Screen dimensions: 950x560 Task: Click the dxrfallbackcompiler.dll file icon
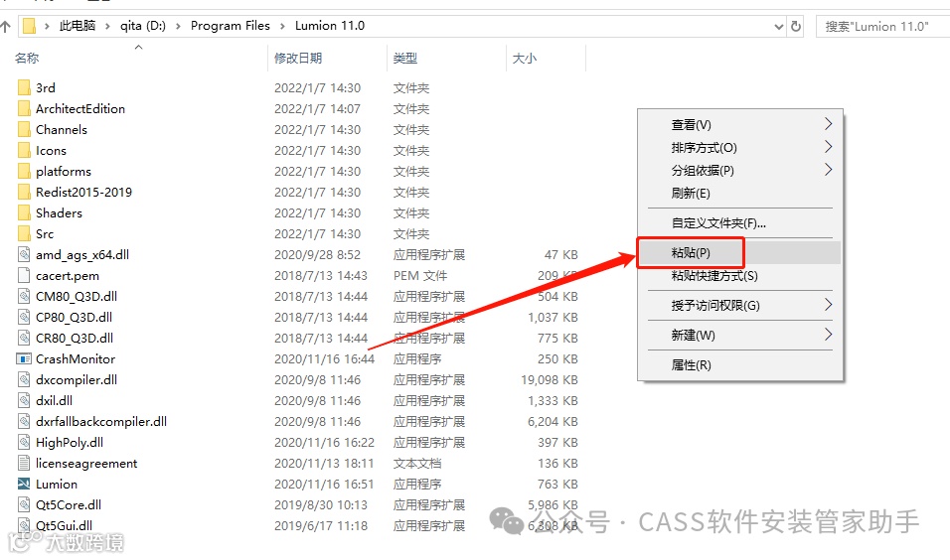(24, 422)
